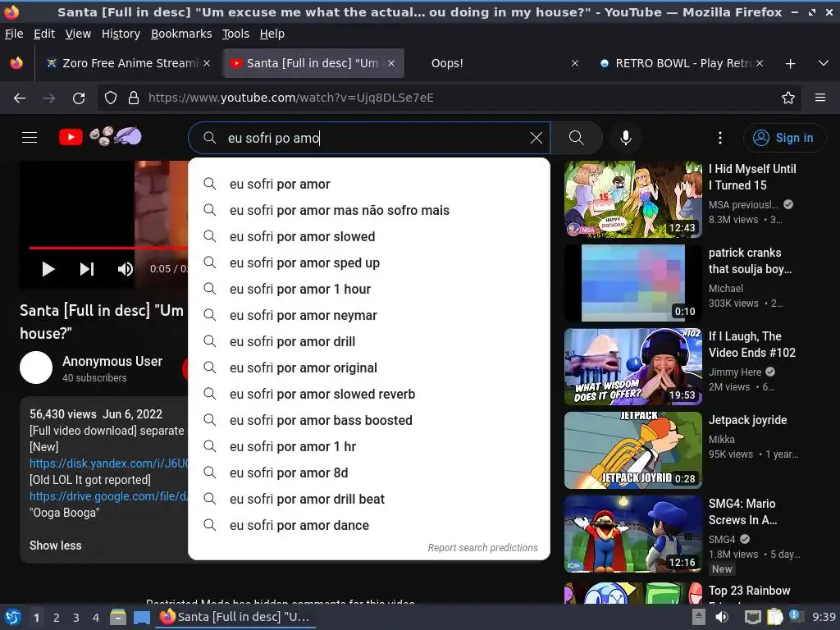The height and width of the screenshot is (630, 840).
Task: Skip to the next video
Action: coord(87,268)
